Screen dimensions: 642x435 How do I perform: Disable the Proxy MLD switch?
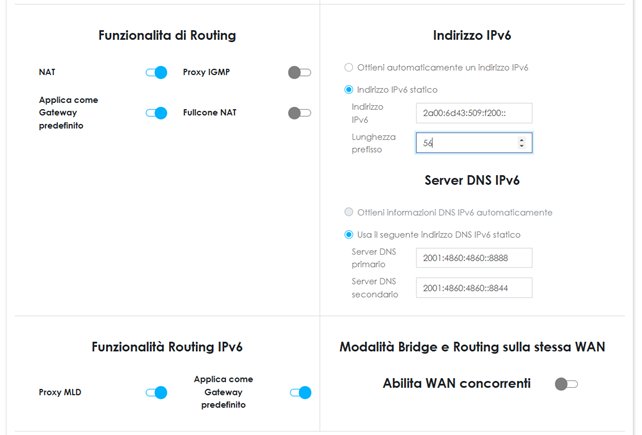[x=156, y=393]
